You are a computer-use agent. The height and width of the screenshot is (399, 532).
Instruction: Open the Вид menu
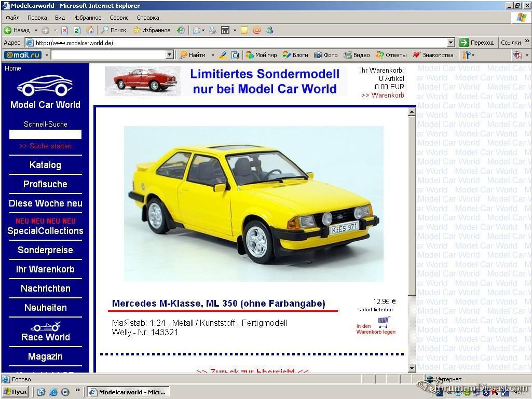click(x=60, y=18)
